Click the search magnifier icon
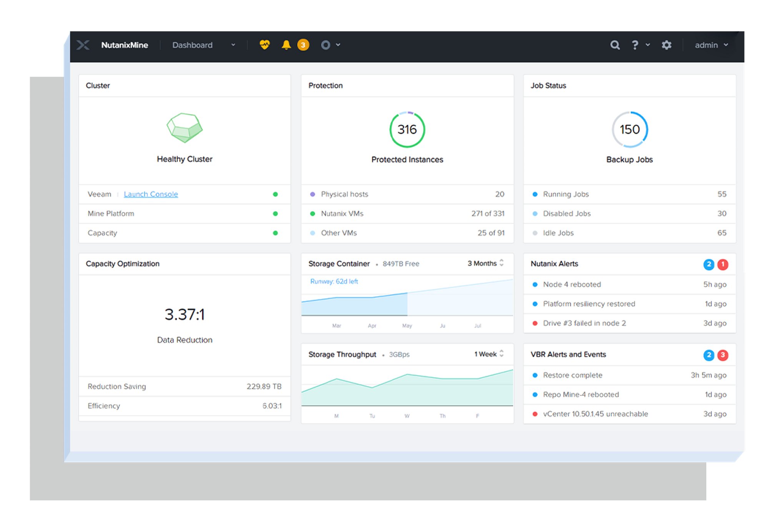The width and height of the screenshot is (775, 532). 615,45
